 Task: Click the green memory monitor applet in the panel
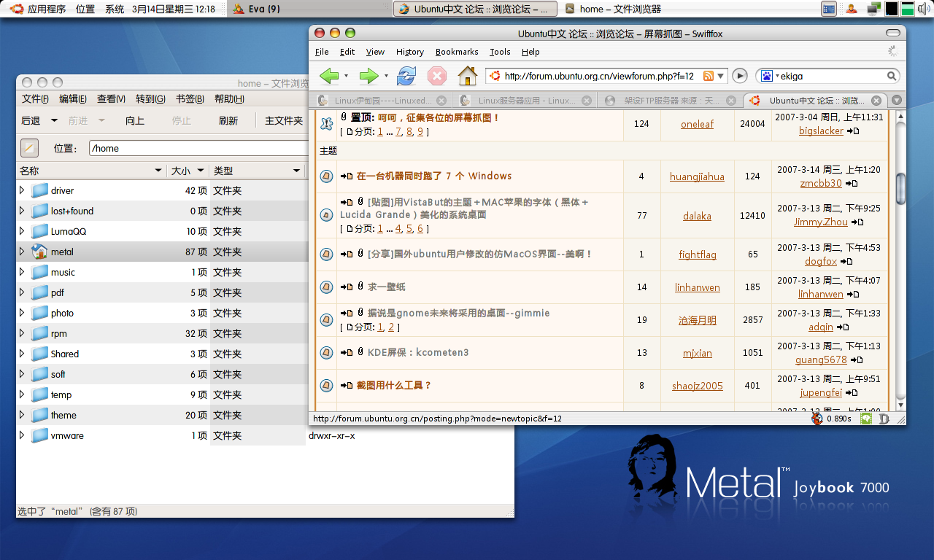click(x=908, y=9)
